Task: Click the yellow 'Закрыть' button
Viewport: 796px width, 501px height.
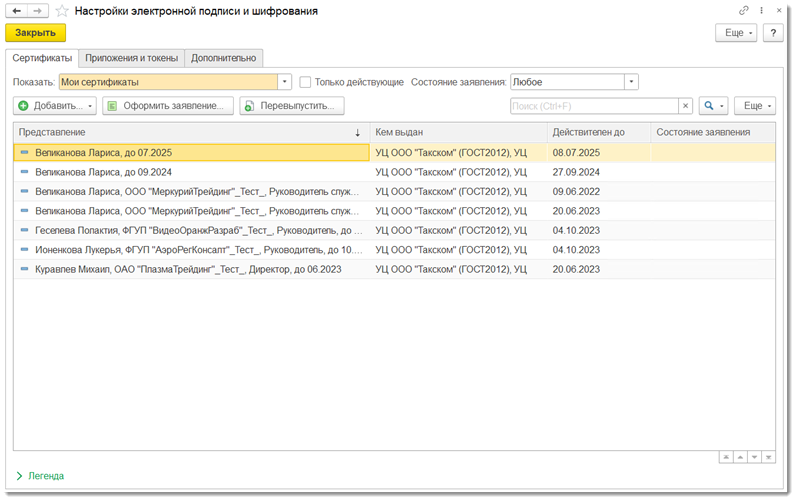Action: (36, 33)
